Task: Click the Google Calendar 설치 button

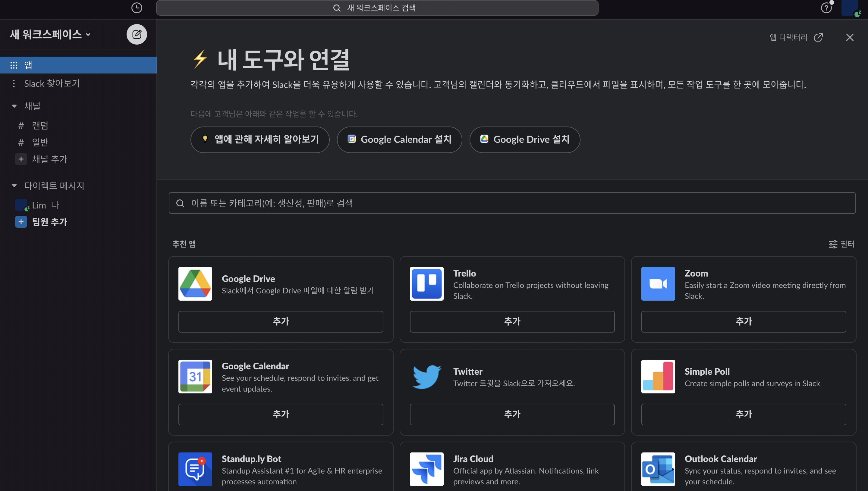Action: 399,139
